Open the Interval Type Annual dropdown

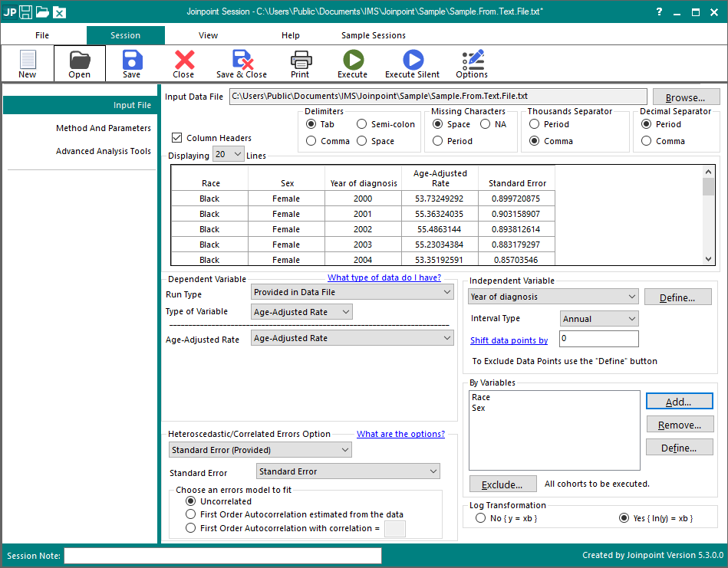(599, 319)
